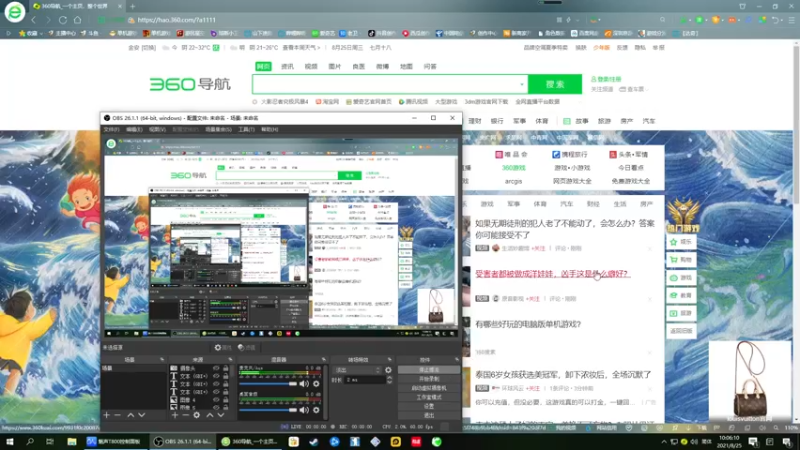Open the Edit menu in OBS
Image resolution: width=800 pixels, height=450 pixels.
point(134,130)
